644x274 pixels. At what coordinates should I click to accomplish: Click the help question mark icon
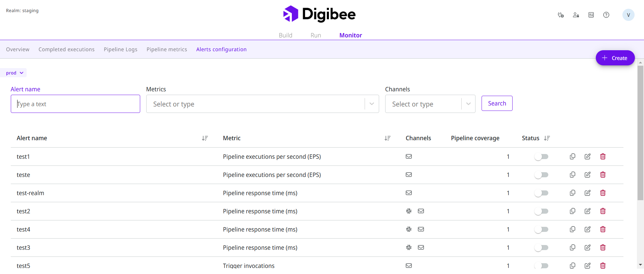pos(606,15)
